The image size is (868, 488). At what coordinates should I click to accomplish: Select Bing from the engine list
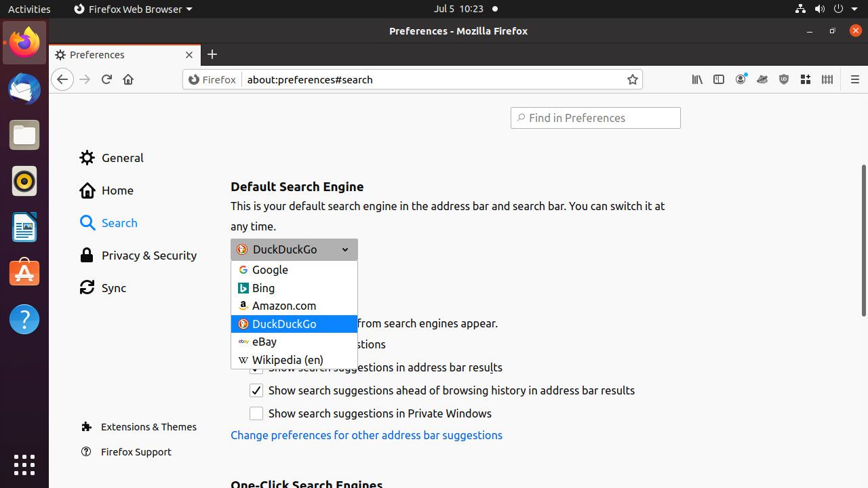pos(294,288)
